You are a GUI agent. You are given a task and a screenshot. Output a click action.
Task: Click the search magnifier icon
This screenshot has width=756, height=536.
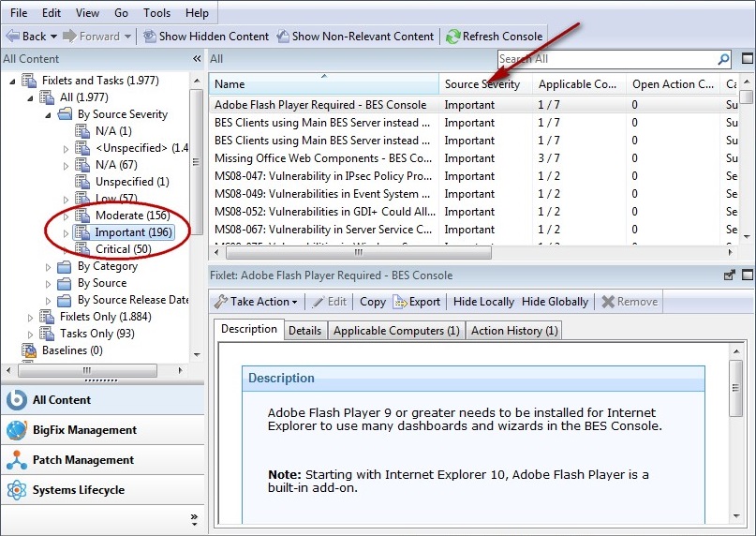tap(723, 59)
